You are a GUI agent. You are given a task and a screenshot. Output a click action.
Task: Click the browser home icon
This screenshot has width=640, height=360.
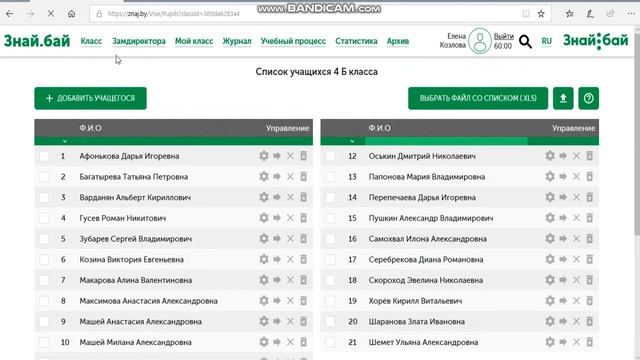tap(71, 13)
